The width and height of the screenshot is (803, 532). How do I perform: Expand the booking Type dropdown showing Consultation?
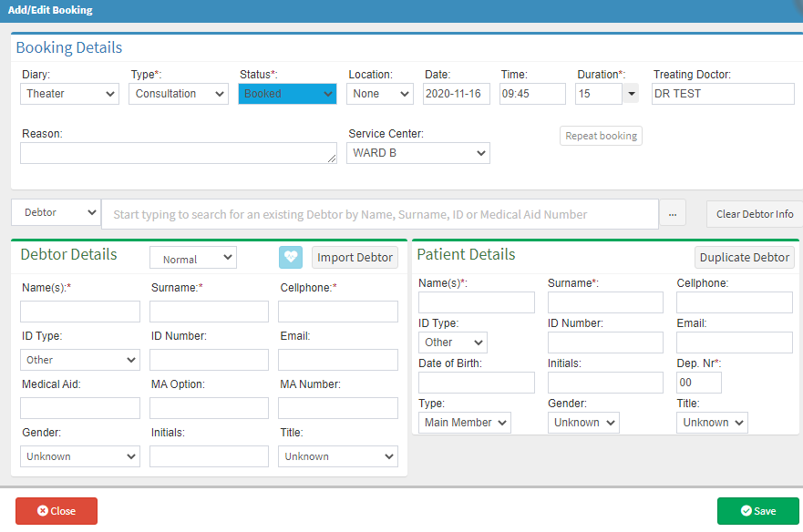coord(179,94)
